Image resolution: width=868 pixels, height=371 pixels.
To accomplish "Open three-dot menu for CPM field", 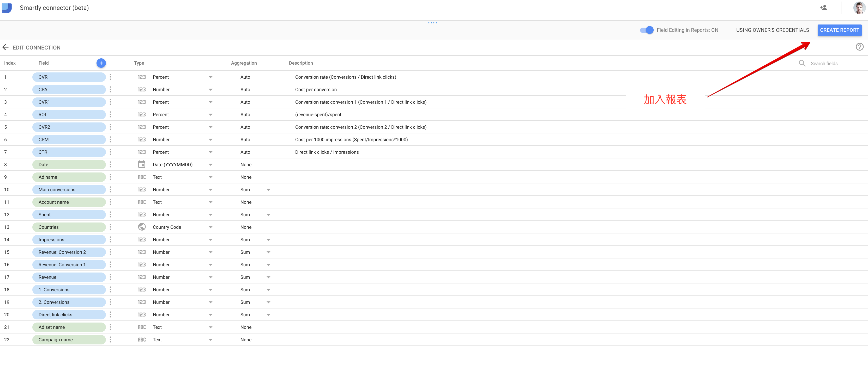I will [111, 139].
